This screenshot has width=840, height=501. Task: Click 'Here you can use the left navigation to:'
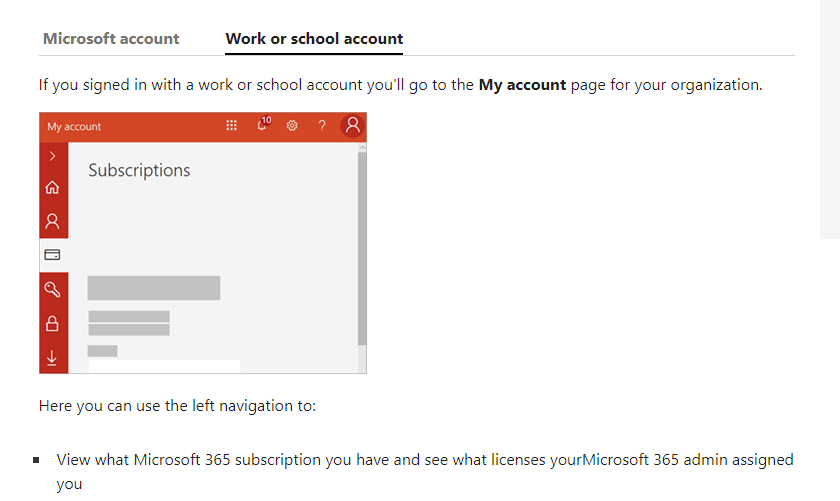177,406
